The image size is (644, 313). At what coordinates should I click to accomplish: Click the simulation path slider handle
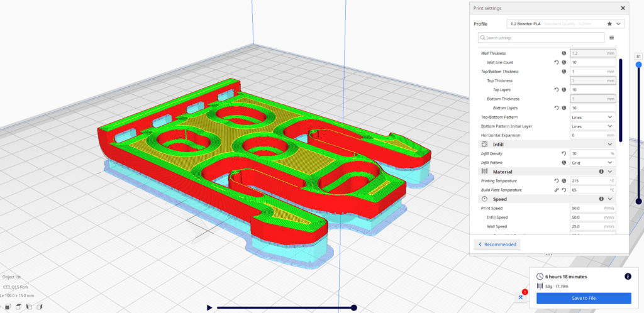pyautogui.click(x=353, y=308)
